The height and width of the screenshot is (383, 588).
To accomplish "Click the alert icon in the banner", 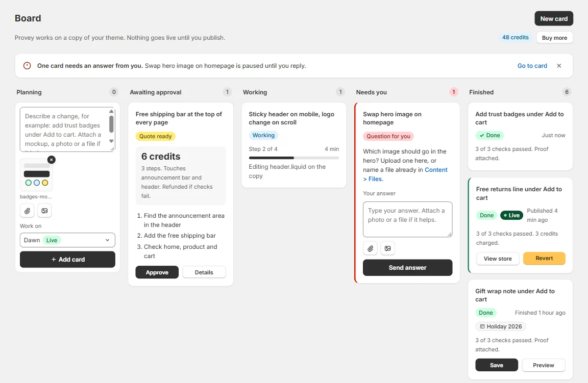I will (x=27, y=66).
